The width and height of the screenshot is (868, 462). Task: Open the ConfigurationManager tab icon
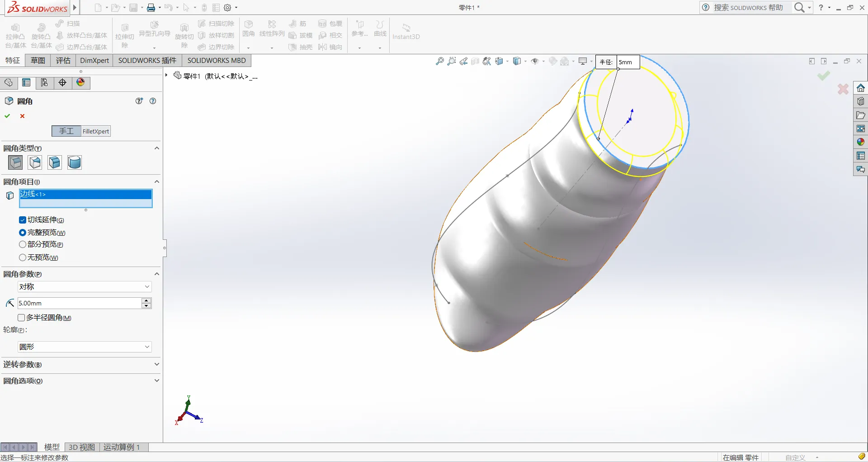pyautogui.click(x=44, y=82)
